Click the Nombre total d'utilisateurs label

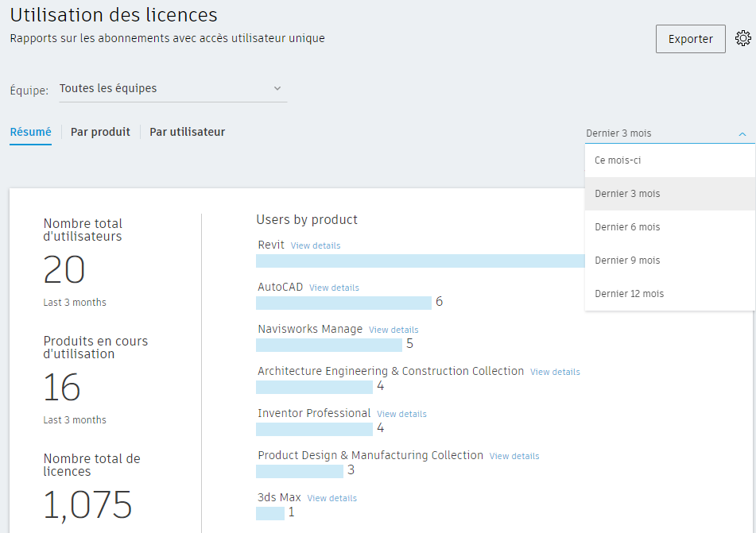(83, 230)
